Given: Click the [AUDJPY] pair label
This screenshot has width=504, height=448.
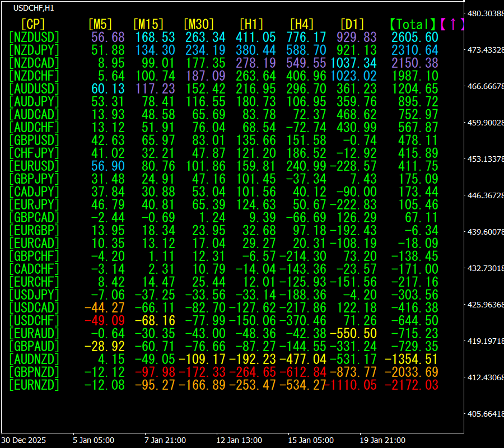Looking at the screenshot, I should [x=34, y=101].
